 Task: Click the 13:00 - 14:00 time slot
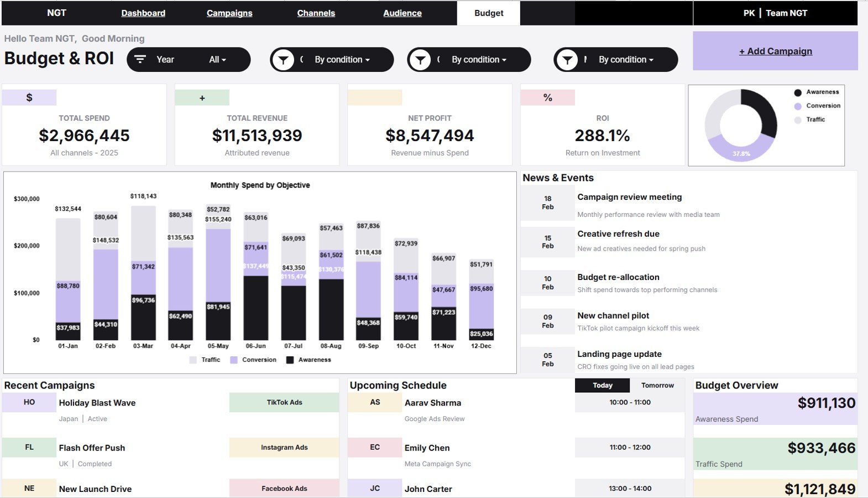(630, 488)
